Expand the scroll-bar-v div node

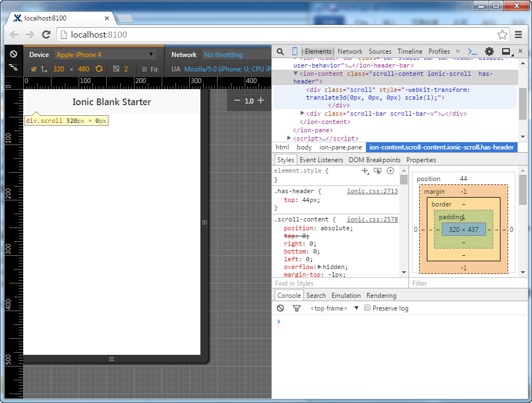[302, 113]
